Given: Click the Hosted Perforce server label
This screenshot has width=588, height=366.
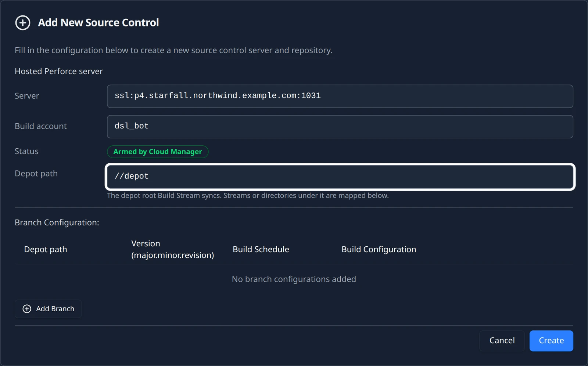Looking at the screenshot, I should click(x=59, y=71).
